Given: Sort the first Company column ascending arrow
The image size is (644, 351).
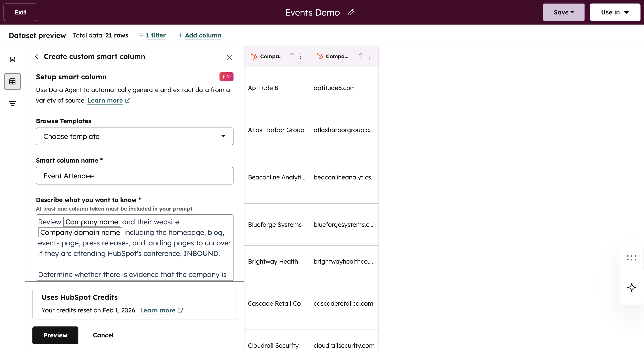Looking at the screenshot, I should 292,56.
